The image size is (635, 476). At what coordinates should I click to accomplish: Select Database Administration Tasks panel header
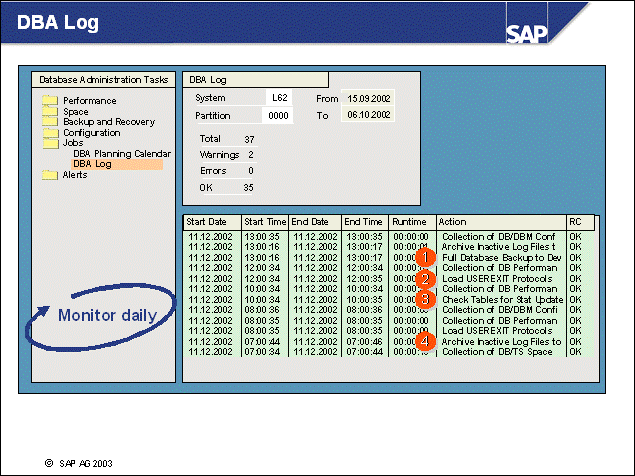(100, 79)
